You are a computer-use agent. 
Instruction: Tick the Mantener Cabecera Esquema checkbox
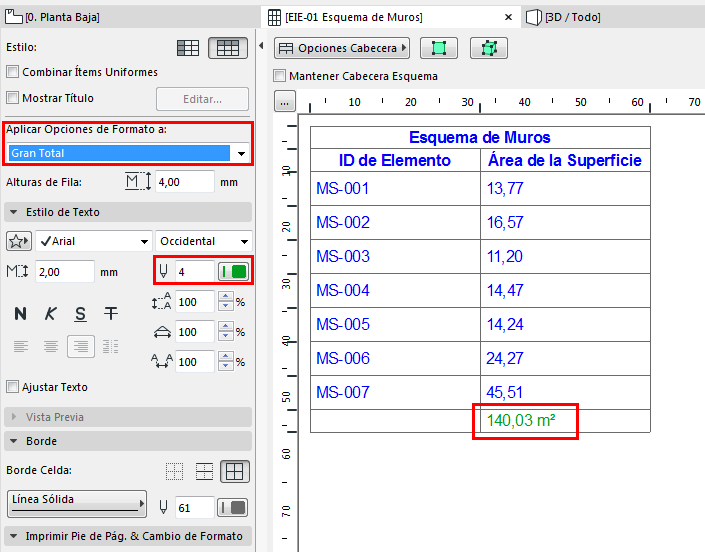pyautogui.click(x=280, y=76)
